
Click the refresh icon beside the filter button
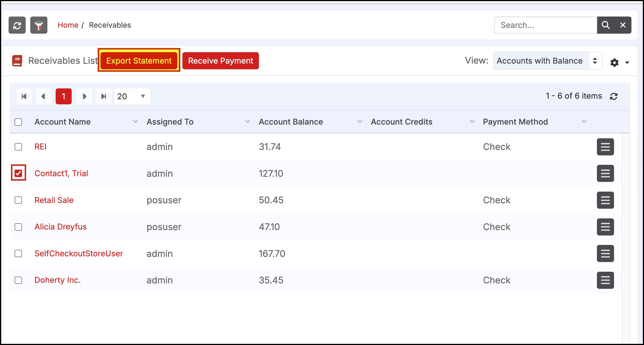pos(17,25)
